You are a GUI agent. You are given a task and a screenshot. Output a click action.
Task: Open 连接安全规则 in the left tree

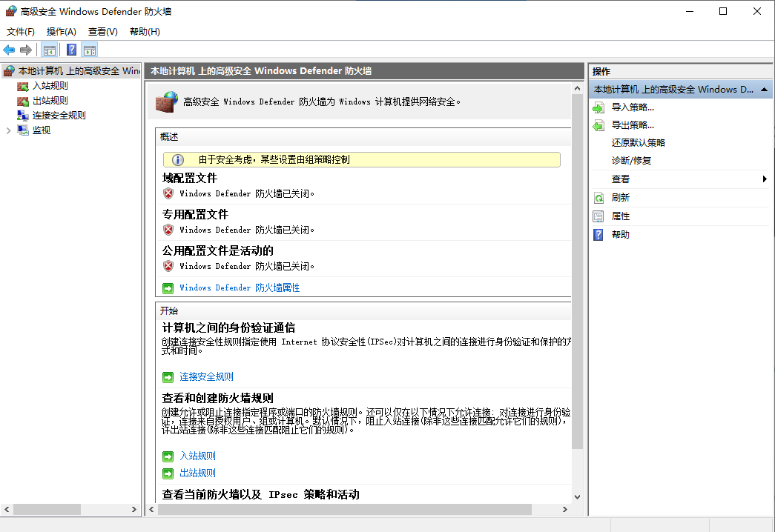[59, 116]
